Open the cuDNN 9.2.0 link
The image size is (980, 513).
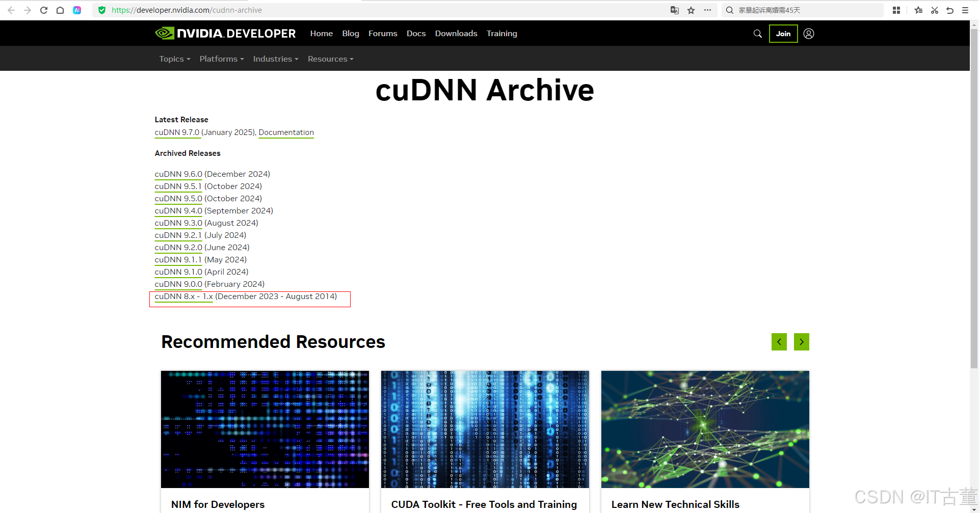178,248
